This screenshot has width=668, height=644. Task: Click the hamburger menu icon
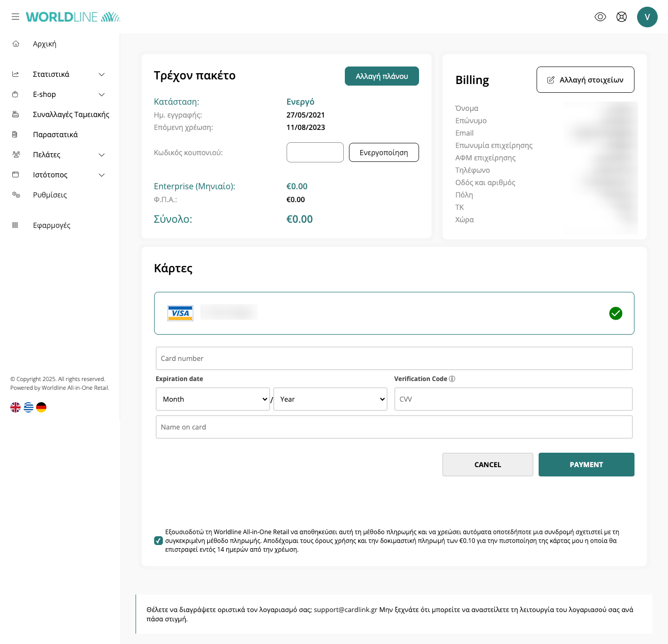tap(15, 17)
